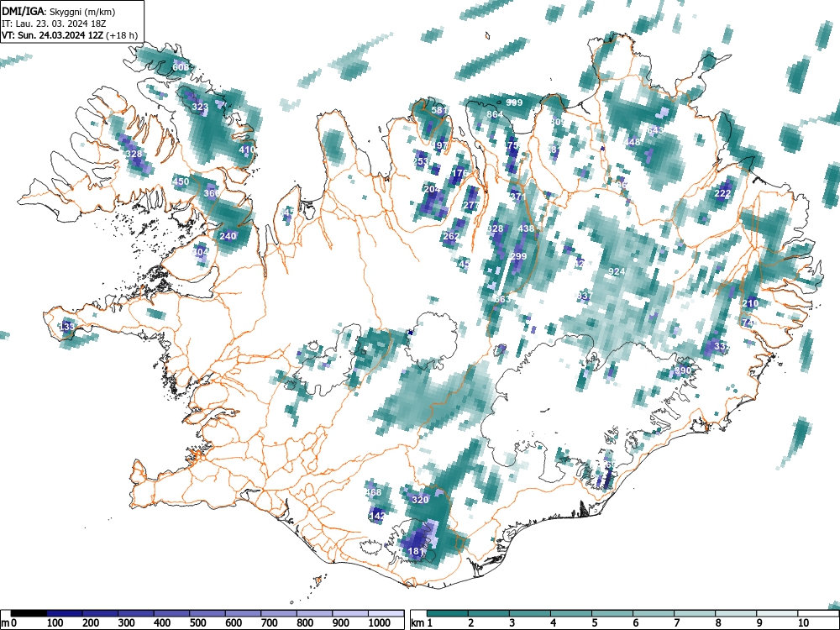840x630 pixels.
Task: Click the 'IT: Lau. 23. 03. 2024 18Z' line
Action: tap(54, 24)
